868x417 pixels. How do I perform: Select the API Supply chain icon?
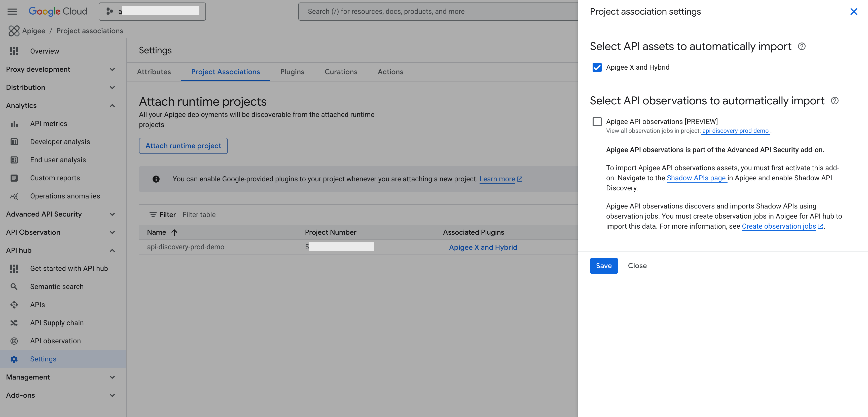tap(14, 322)
